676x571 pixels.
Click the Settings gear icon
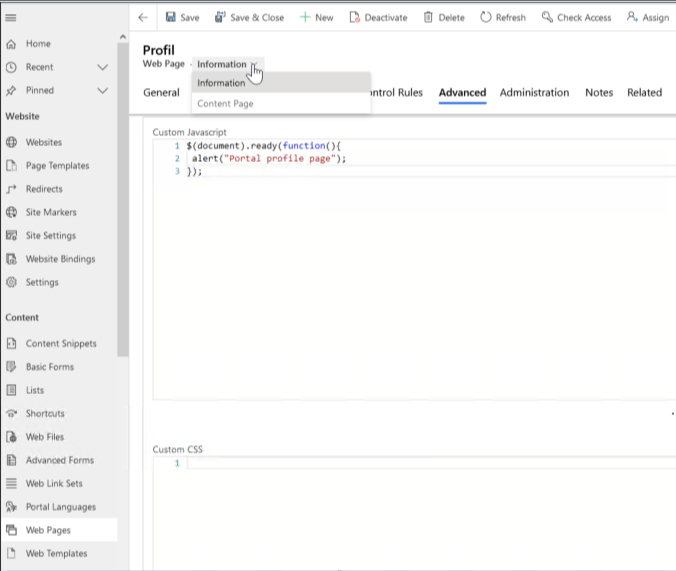point(11,282)
